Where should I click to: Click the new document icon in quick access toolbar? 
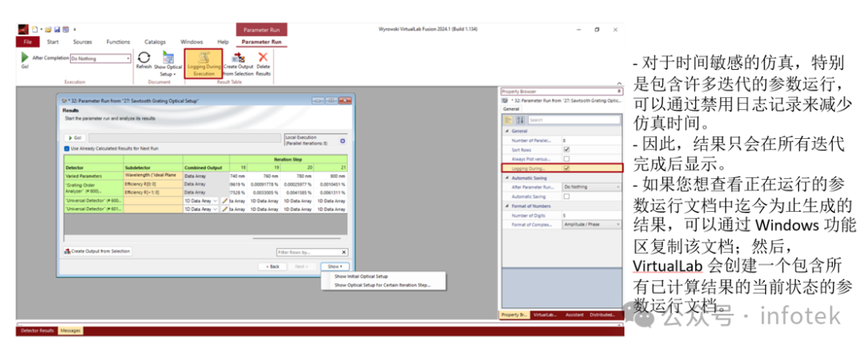[x=35, y=30]
